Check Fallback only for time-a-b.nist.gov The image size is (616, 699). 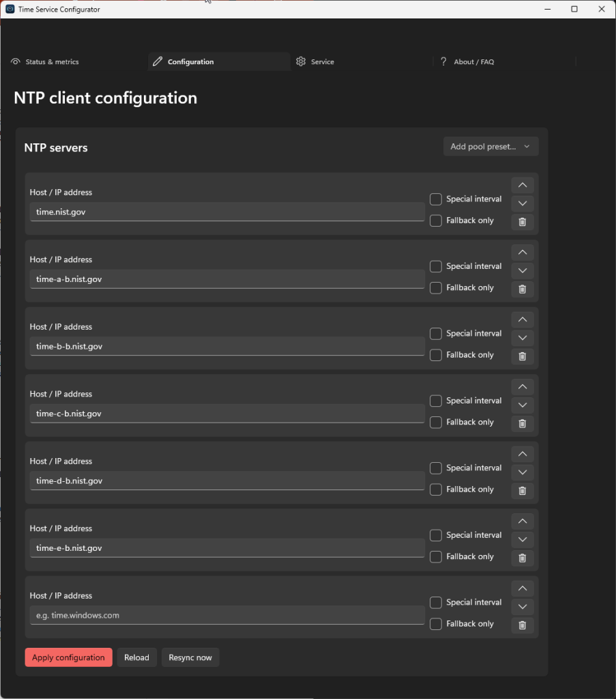pyautogui.click(x=436, y=288)
